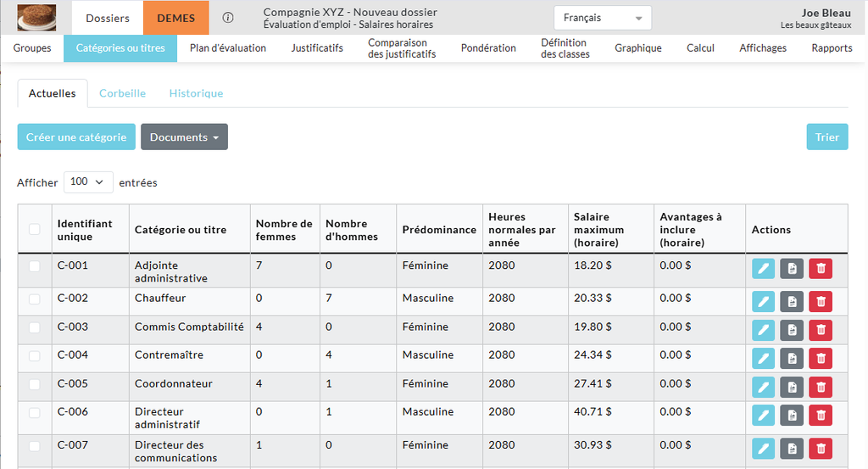This screenshot has height=469, width=868.
Task: Click Salaire maximum (horaire) column header
Action: 610,229
